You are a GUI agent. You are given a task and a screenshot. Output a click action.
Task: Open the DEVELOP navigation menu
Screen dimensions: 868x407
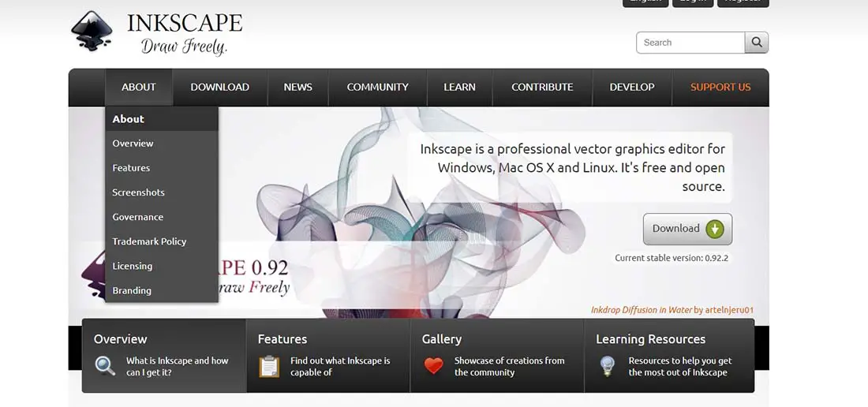pyautogui.click(x=631, y=87)
